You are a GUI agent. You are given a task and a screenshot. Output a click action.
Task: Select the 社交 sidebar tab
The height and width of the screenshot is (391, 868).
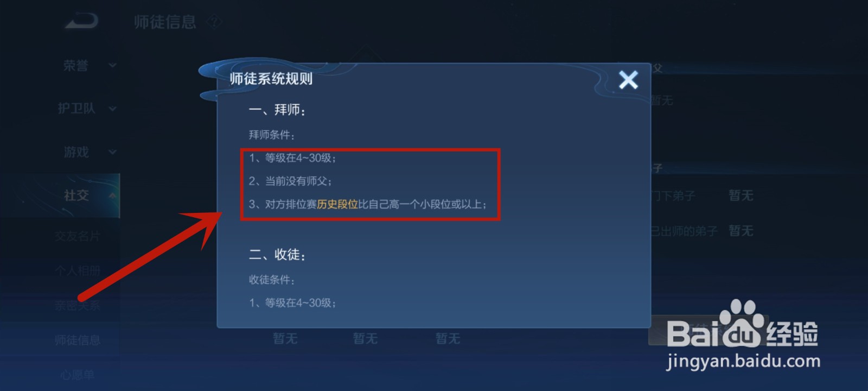(x=60, y=195)
